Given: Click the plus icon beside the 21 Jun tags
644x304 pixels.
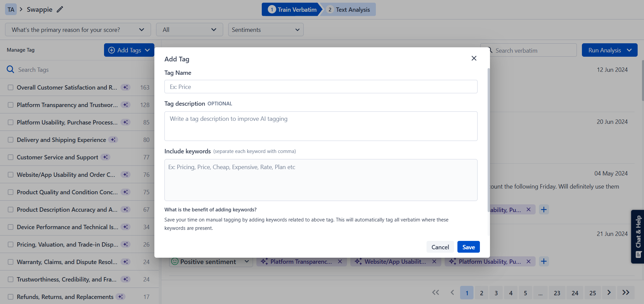Looking at the screenshot, I should click(544, 261).
